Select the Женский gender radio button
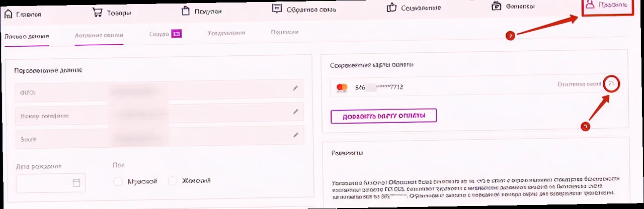This screenshot has height=209, width=644. pyautogui.click(x=173, y=181)
